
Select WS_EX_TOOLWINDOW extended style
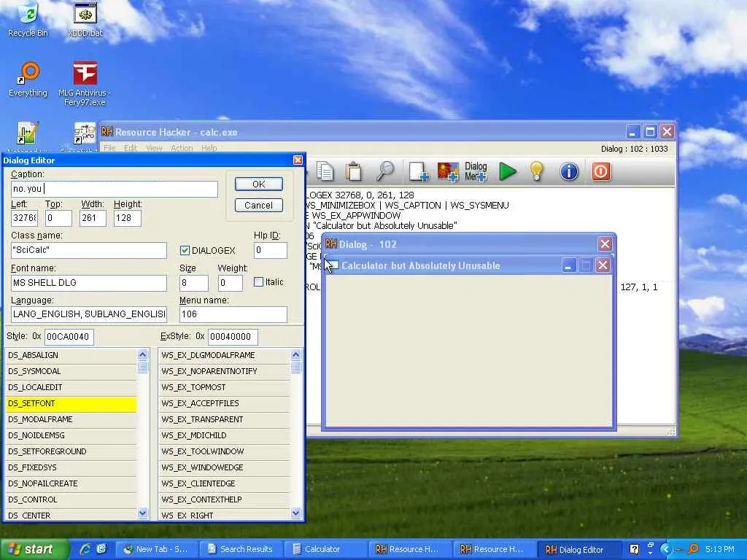(x=225, y=451)
